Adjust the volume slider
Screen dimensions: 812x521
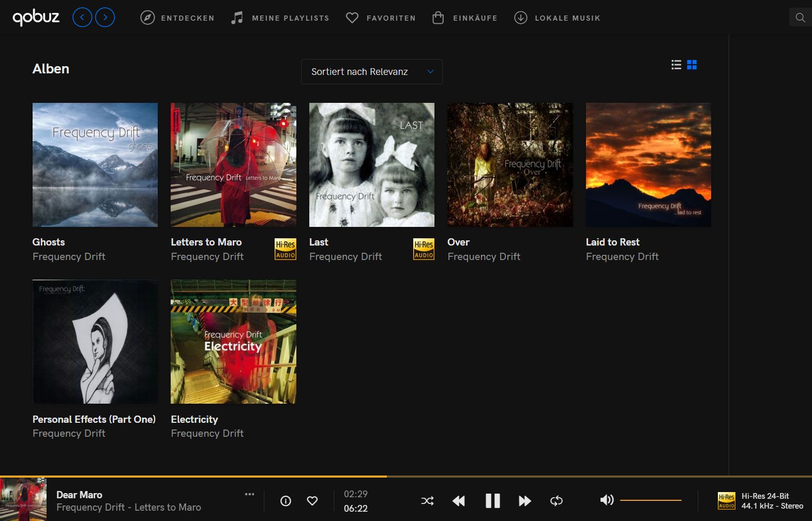[651, 500]
